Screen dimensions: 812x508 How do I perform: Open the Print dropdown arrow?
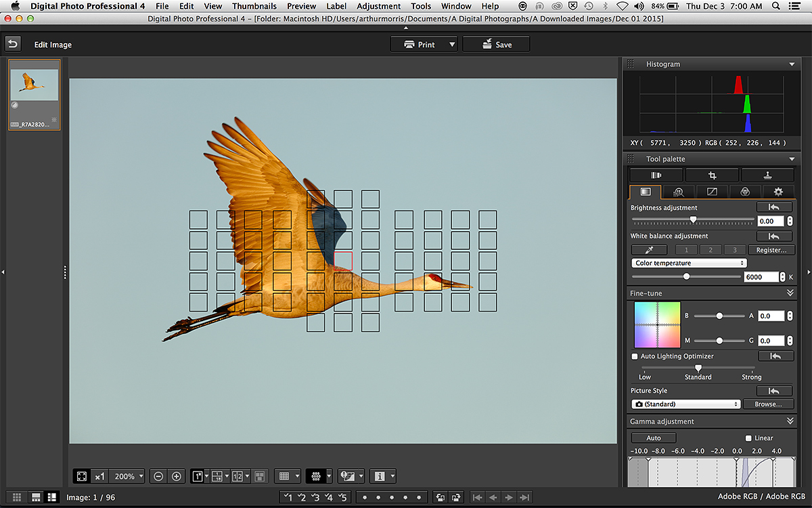[451, 45]
